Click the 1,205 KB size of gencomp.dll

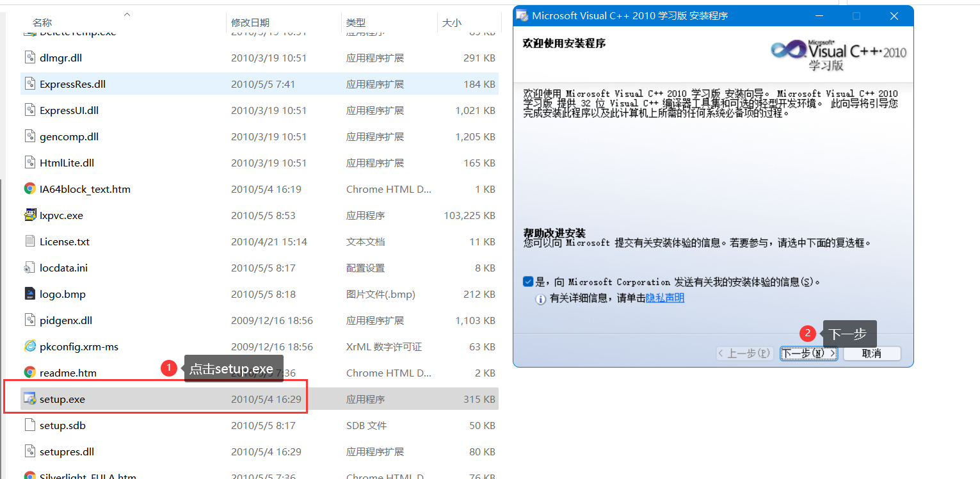click(475, 136)
